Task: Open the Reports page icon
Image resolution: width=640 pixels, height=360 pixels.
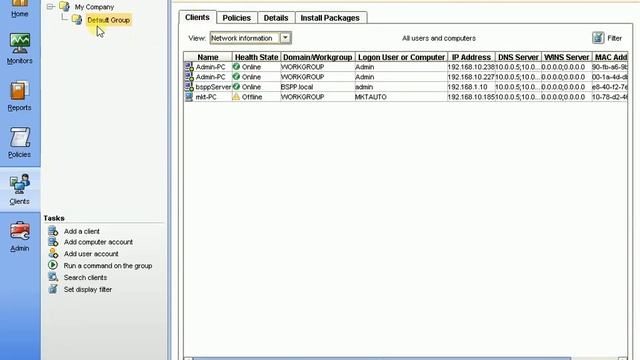Action: pos(19,91)
